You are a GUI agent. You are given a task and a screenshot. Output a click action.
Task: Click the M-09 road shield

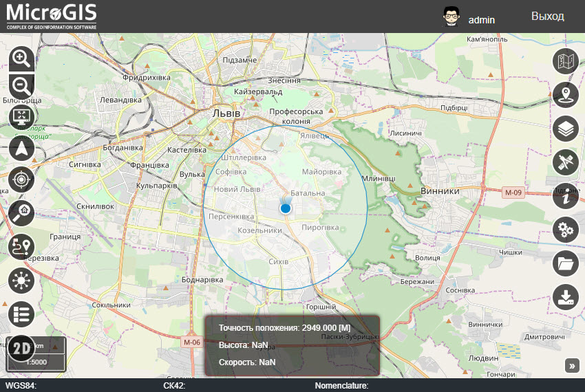pos(513,193)
